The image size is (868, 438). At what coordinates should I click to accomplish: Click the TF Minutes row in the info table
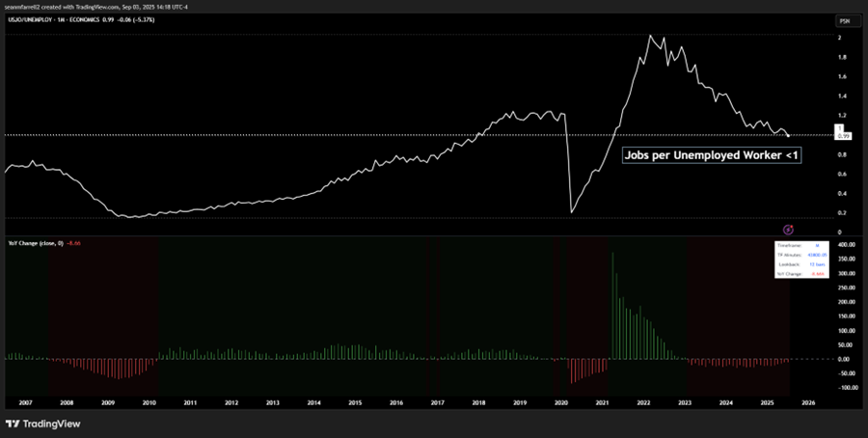[x=801, y=255]
